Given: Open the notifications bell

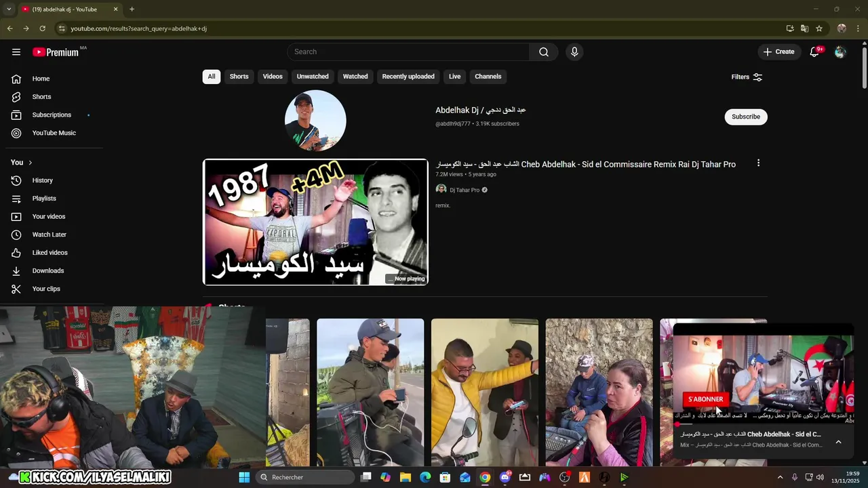Looking at the screenshot, I should click(x=815, y=52).
